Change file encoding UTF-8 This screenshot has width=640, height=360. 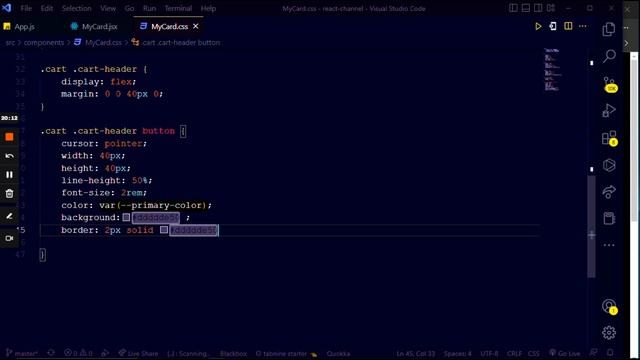coord(489,353)
